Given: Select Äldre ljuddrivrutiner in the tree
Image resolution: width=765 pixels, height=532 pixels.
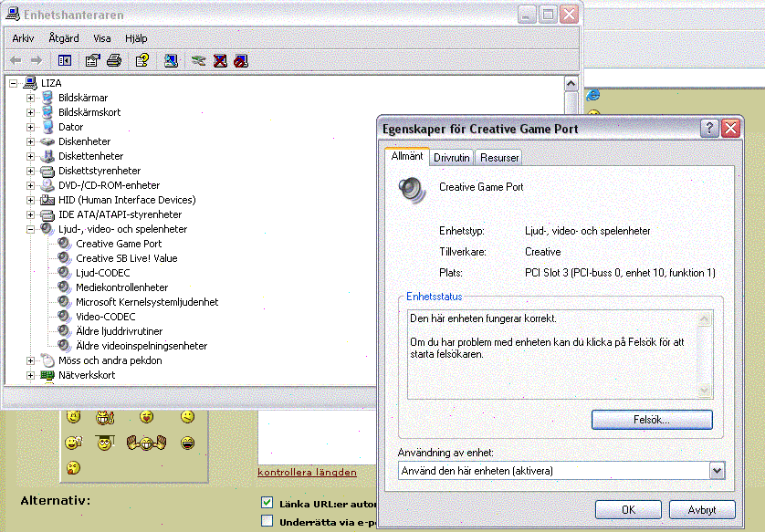Looking at the screenshot, I should [x=119, y=331].
